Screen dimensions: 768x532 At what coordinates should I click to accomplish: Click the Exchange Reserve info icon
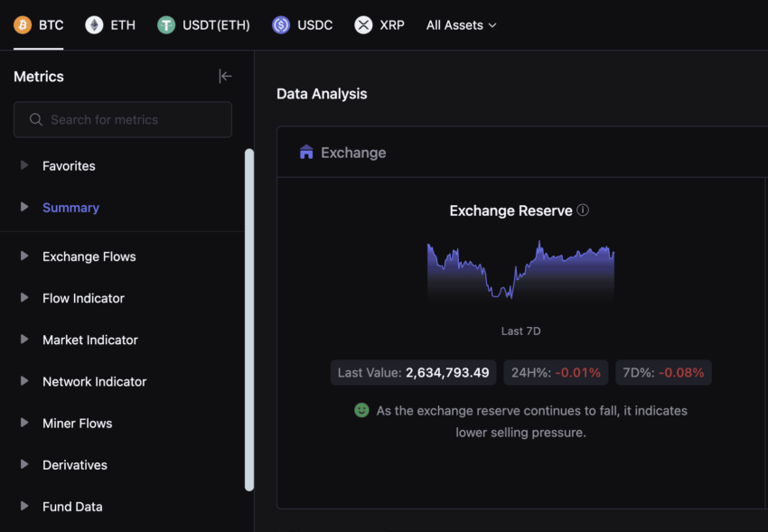coord(583,210)
